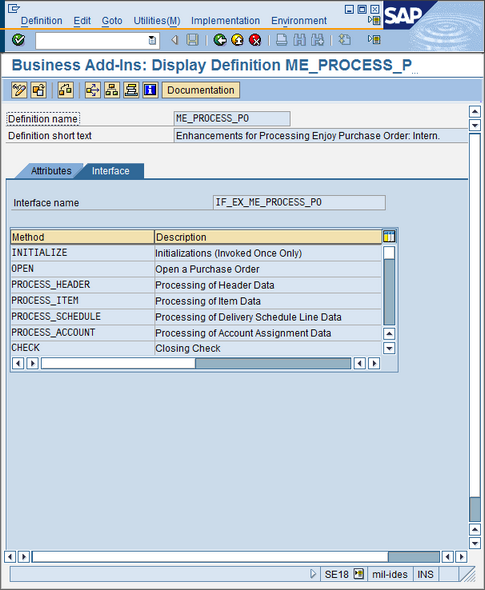Screen dimensions: 485x590
Task: Open the Definition menu
Action: [41, 21]
